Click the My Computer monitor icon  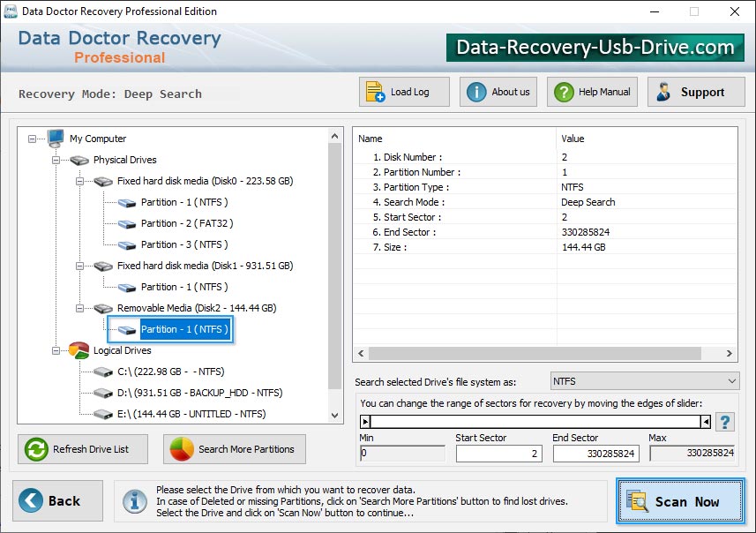coord(56,139)
